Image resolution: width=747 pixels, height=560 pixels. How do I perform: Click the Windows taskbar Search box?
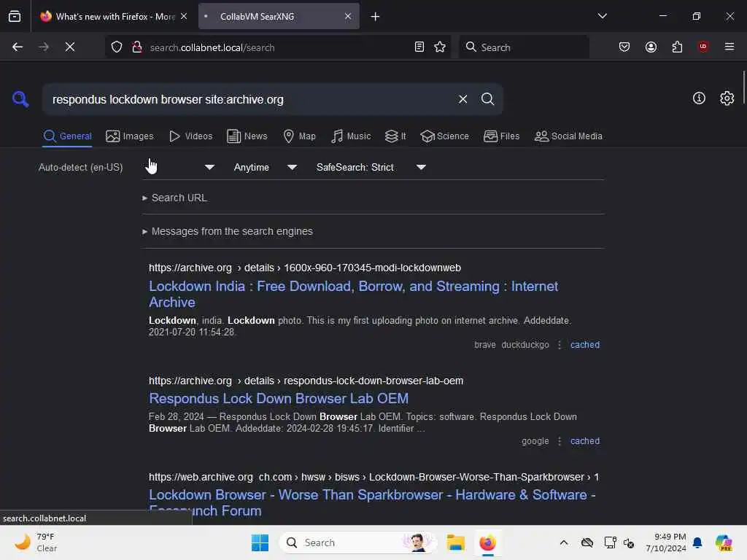pos(358,542)
